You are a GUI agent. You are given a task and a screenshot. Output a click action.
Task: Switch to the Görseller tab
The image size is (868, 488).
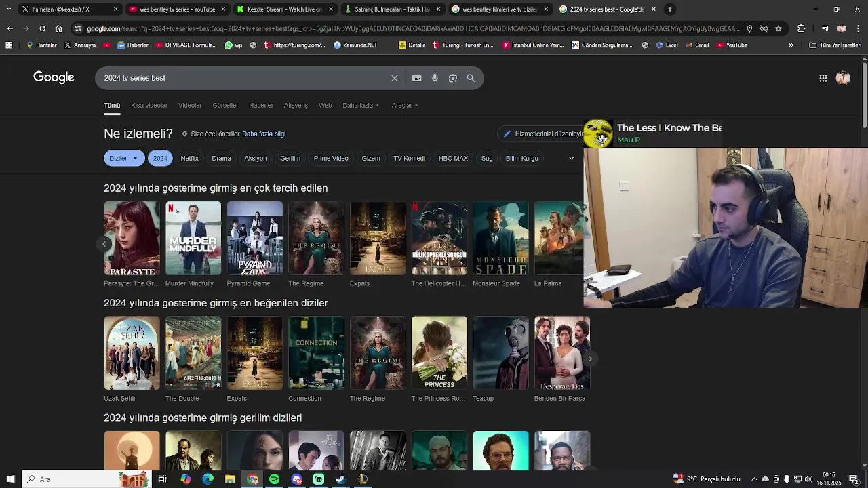(x=225, y=105)
